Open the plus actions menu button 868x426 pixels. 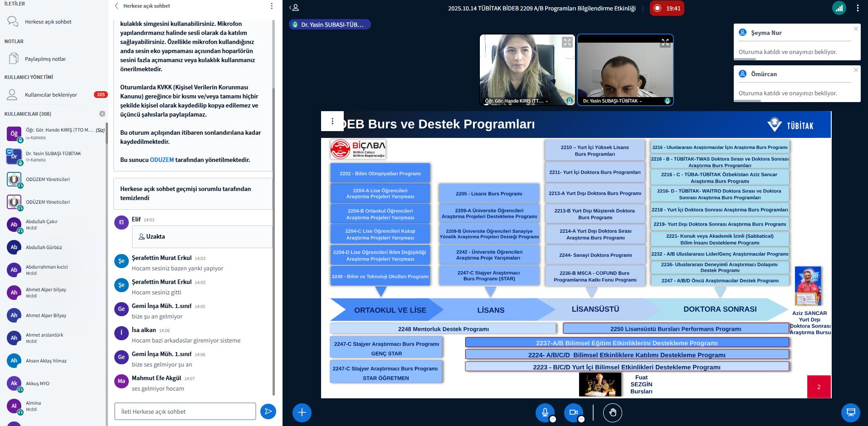(x=302, y=412)
